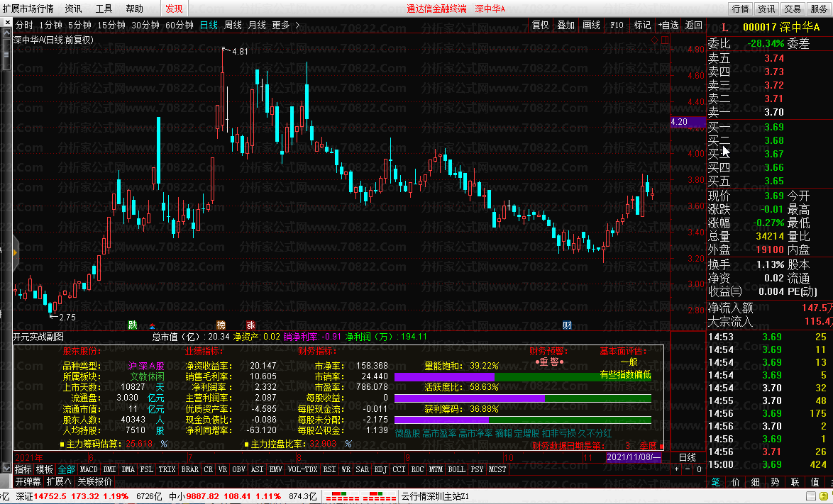Click the first mini index chart icon in status bar
The width and height of the screenshot is (833, 504).
click(343, 497)
